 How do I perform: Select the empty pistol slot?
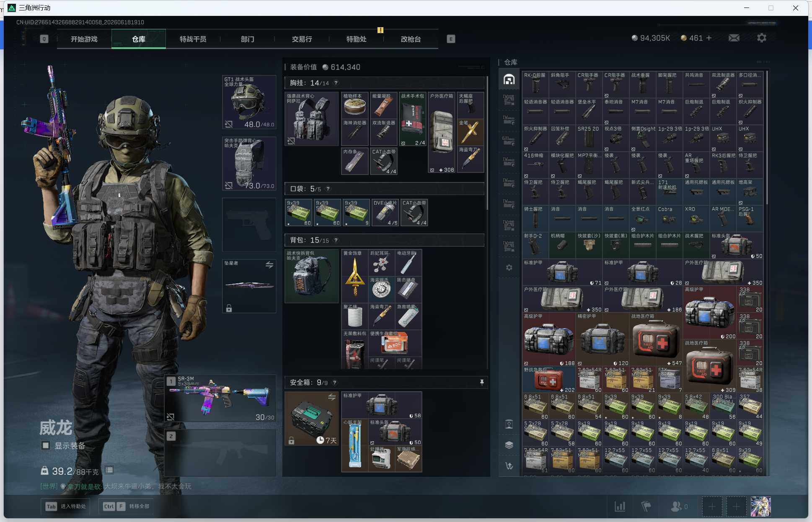tap(249, 225)
